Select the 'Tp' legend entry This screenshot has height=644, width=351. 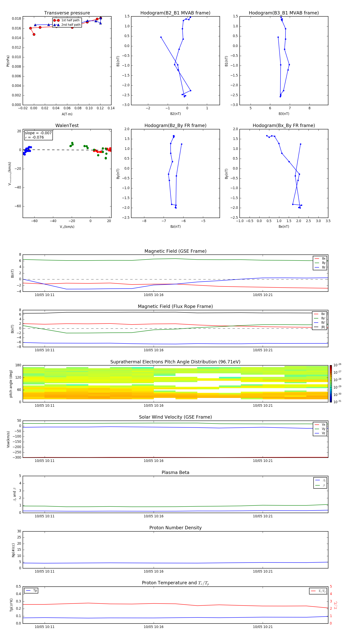(31, 591)
